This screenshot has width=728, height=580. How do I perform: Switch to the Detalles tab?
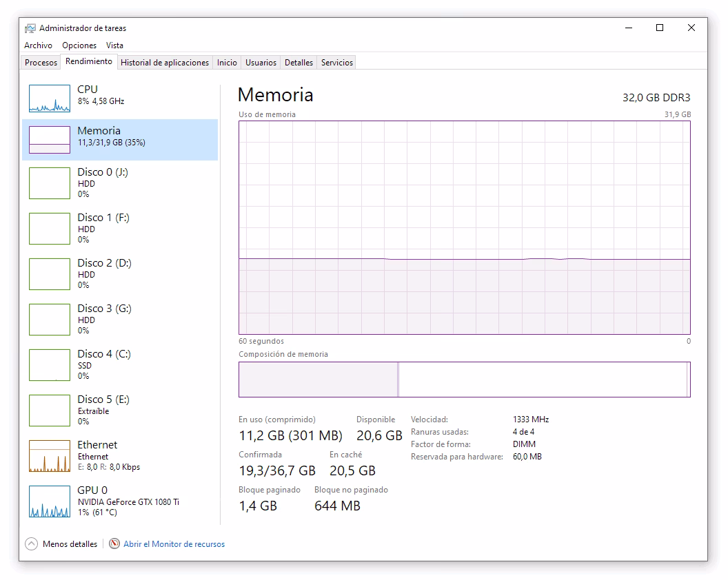point(299,63)
